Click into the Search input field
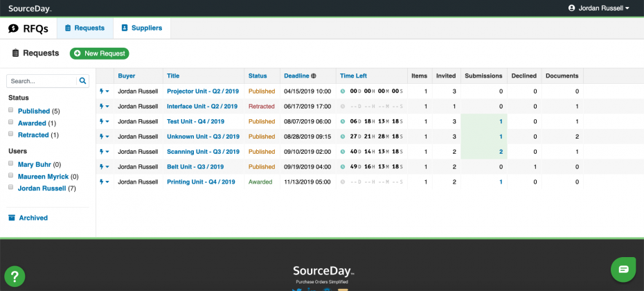This screenshot has width=644, height=291. [x=42, y=81]
